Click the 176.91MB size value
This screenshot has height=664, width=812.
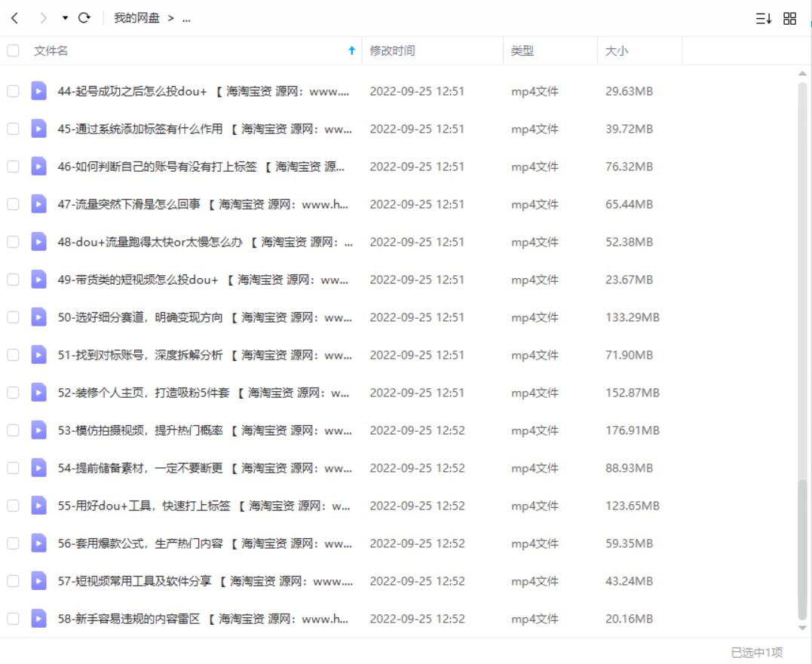(633, 430)
